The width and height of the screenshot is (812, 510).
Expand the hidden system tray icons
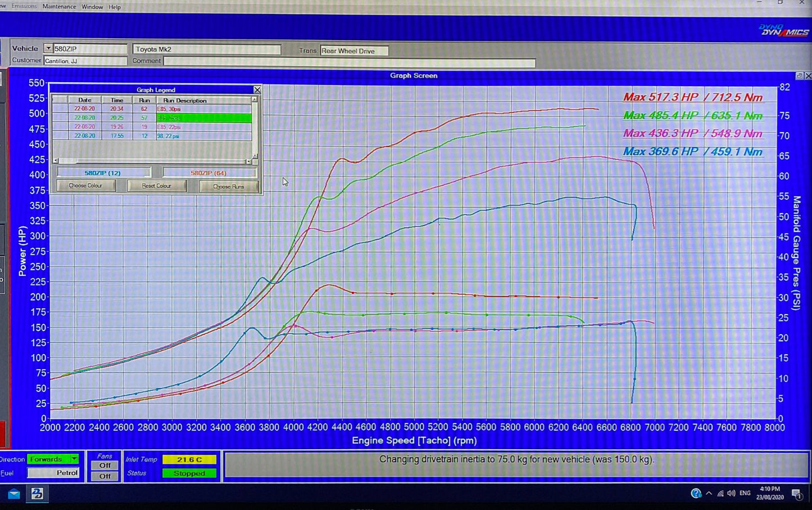click(x=709, y=493)
